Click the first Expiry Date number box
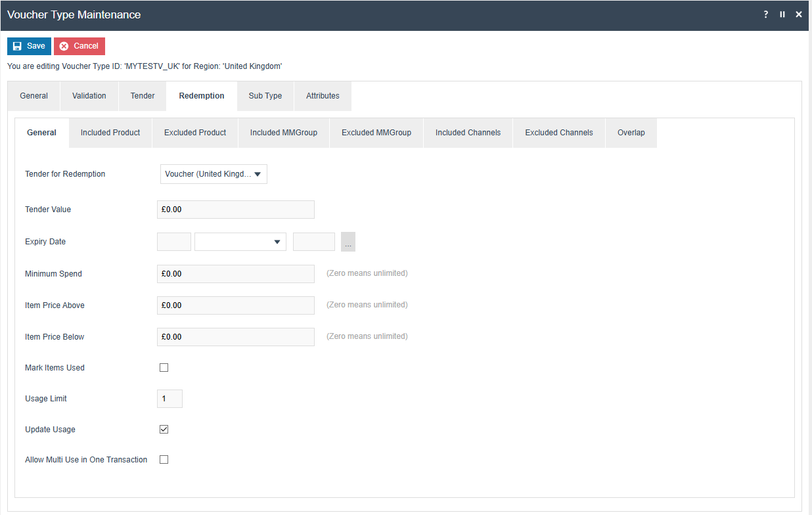Image resolution: width=812 pixels, height=515 pixels. point(174,242)
